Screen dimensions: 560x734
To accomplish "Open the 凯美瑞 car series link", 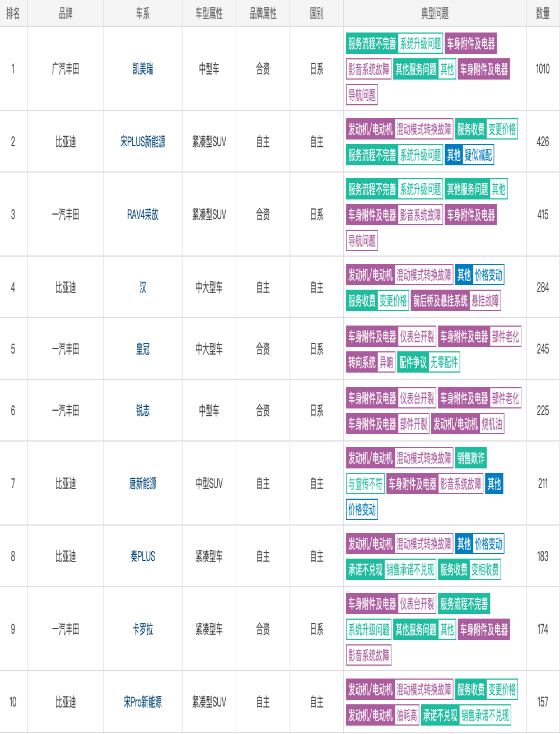I will point(143,69).
